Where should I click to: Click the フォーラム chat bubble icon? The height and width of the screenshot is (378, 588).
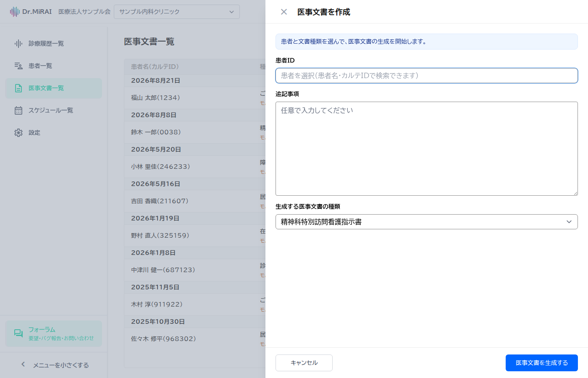18,333
